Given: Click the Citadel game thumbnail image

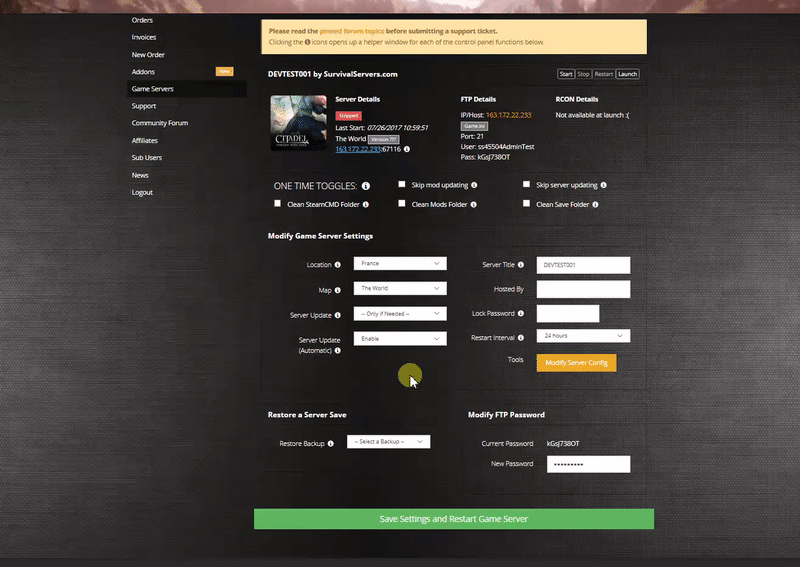Looking at the screenshot, I should [x=298, y=122].
